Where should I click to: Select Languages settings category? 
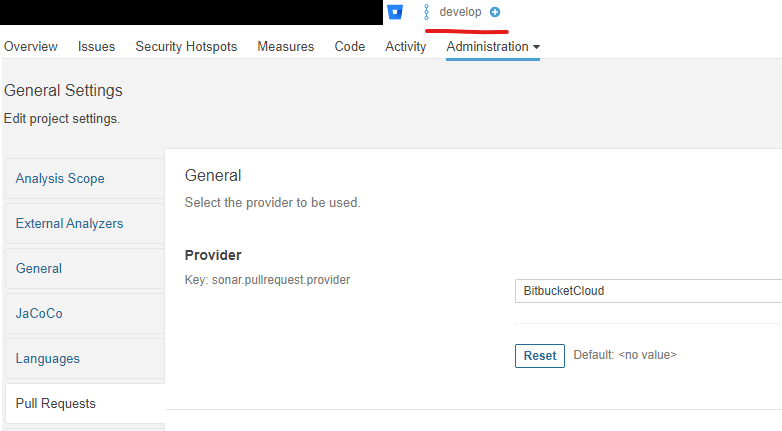tap(48, 359)
